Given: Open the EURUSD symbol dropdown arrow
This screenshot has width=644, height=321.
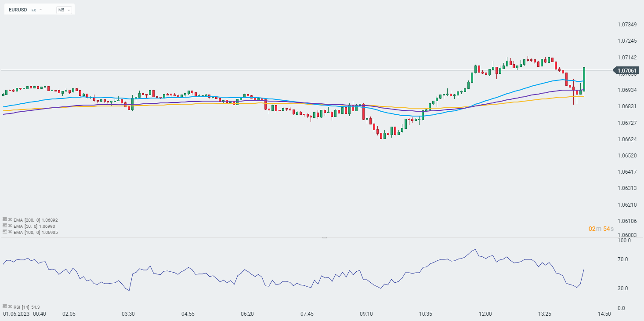Looking at the screenshot, I should pos(41,9).
